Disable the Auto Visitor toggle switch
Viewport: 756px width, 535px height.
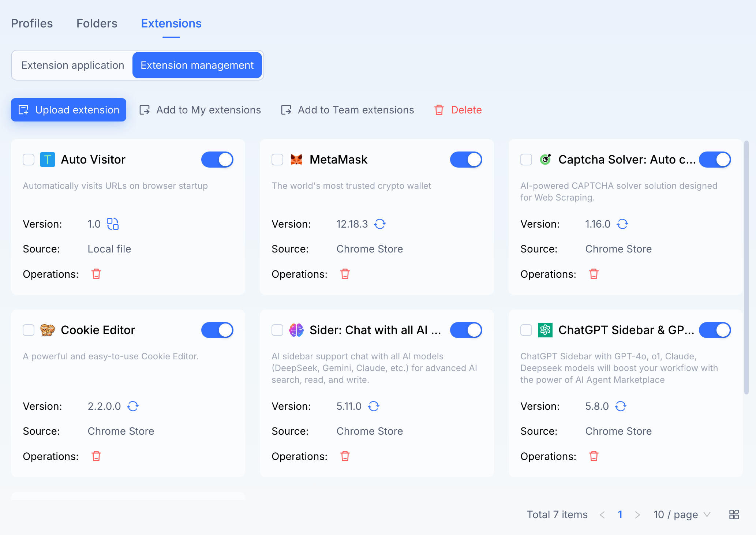[x=217, y=160]
